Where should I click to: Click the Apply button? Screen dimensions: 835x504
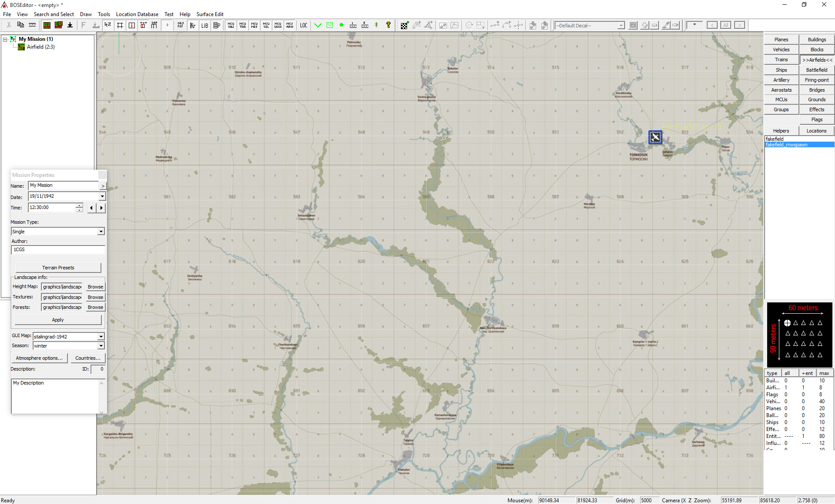click(58, 320)
